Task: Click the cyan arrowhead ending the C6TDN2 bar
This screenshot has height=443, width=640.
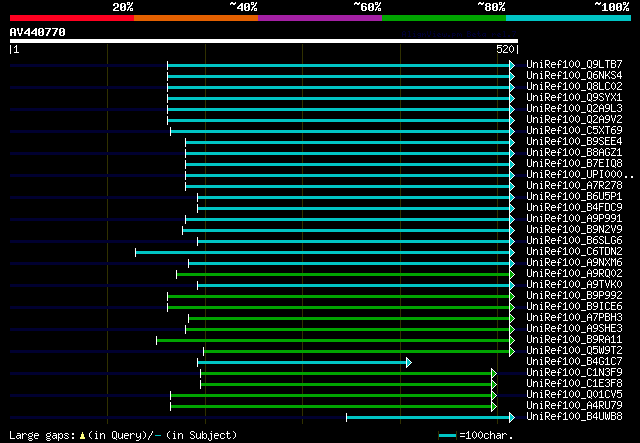Action: click(512, 252)
